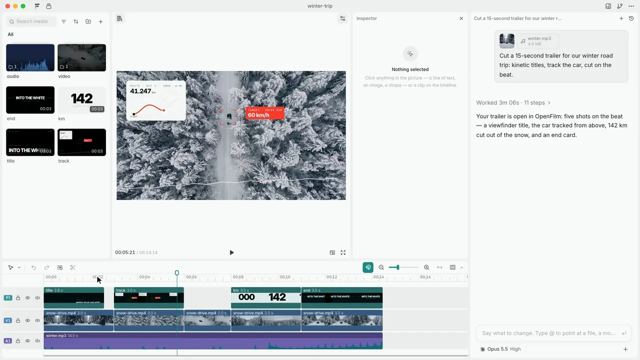Redo the last timeline edit
The height and width of the screenshot is (360, 640).
47,267
